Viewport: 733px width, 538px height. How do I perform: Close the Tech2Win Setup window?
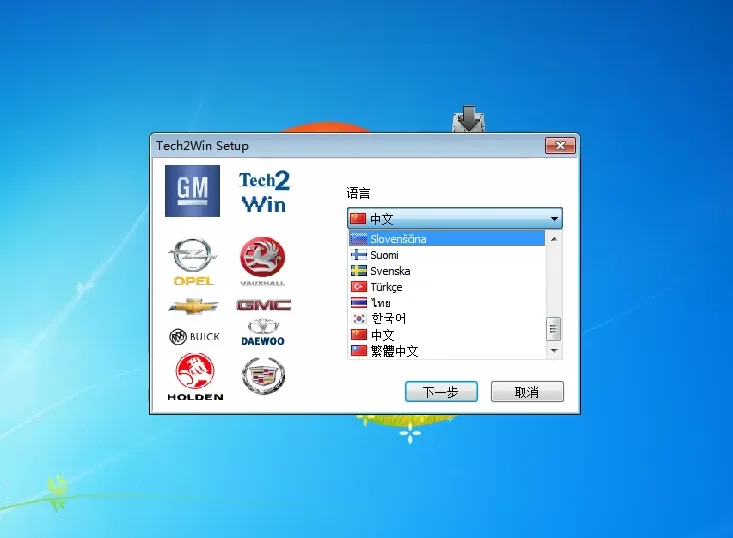click(560, 145)
